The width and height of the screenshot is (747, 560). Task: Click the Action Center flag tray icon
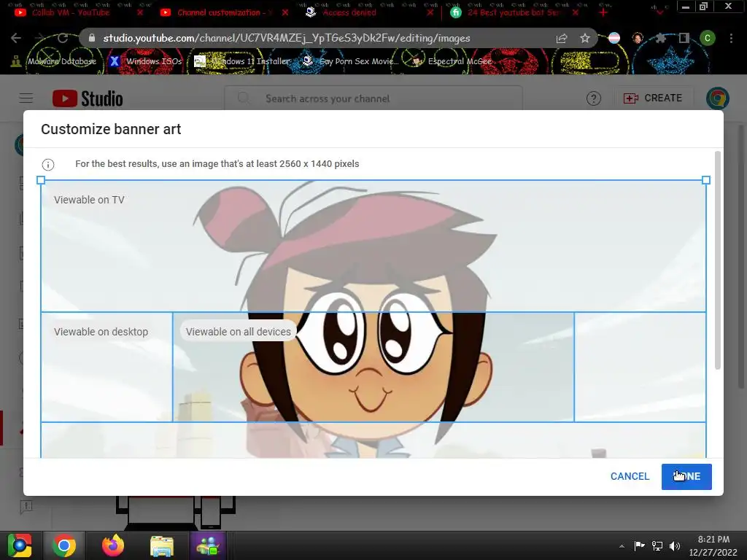(x=639, y=545)
